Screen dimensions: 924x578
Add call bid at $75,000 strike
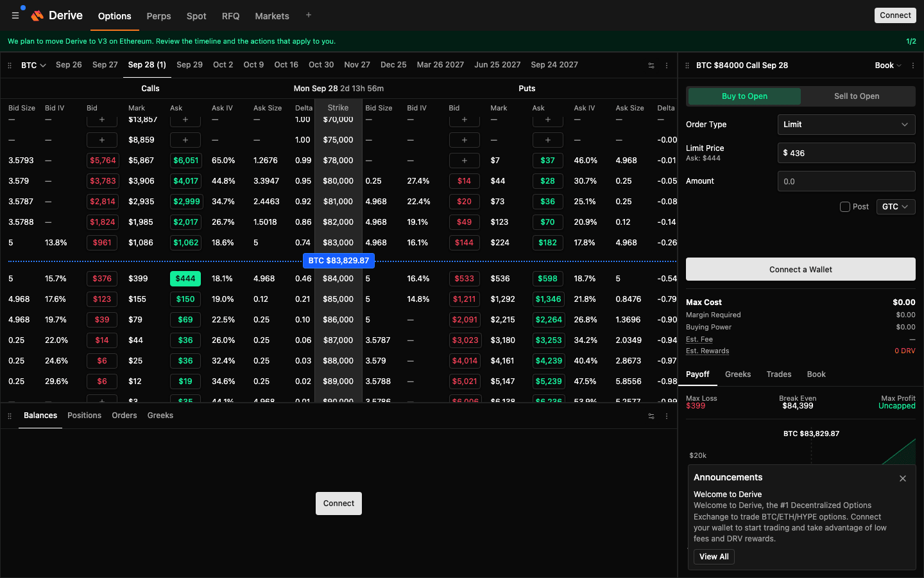pos(102,140)
